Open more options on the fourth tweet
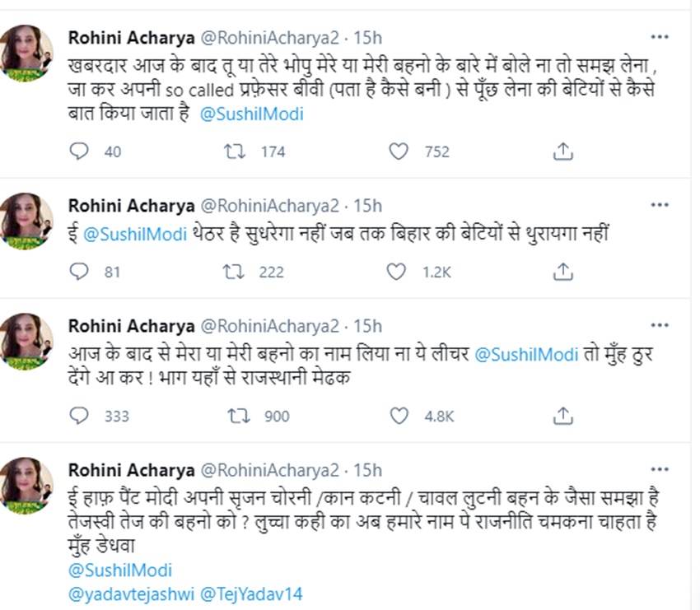This screenshot has width=700, height=610. (x=660, y=470)
